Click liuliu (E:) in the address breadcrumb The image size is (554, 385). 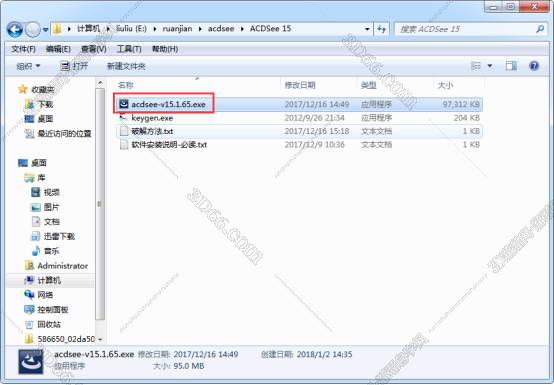[131, 29]
